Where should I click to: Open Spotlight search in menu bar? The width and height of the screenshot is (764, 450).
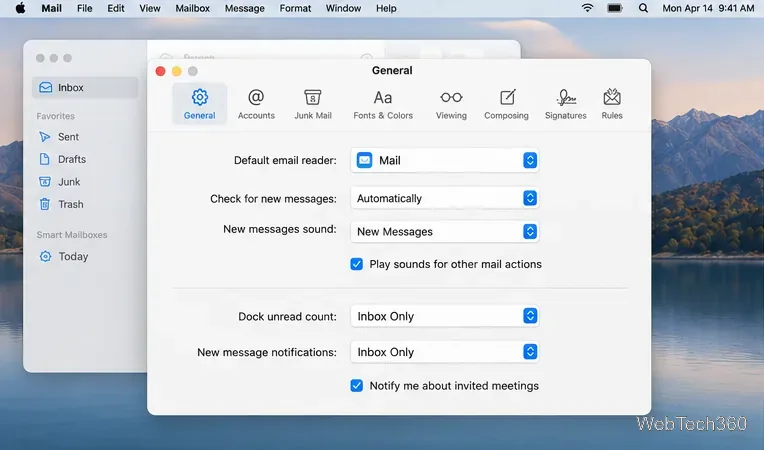point(643,8)
